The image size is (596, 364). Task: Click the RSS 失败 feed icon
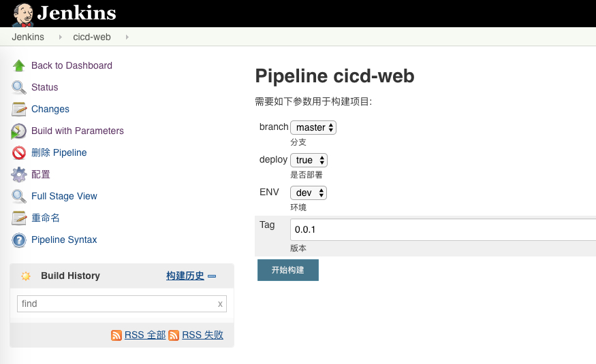[x=174, y=335]
